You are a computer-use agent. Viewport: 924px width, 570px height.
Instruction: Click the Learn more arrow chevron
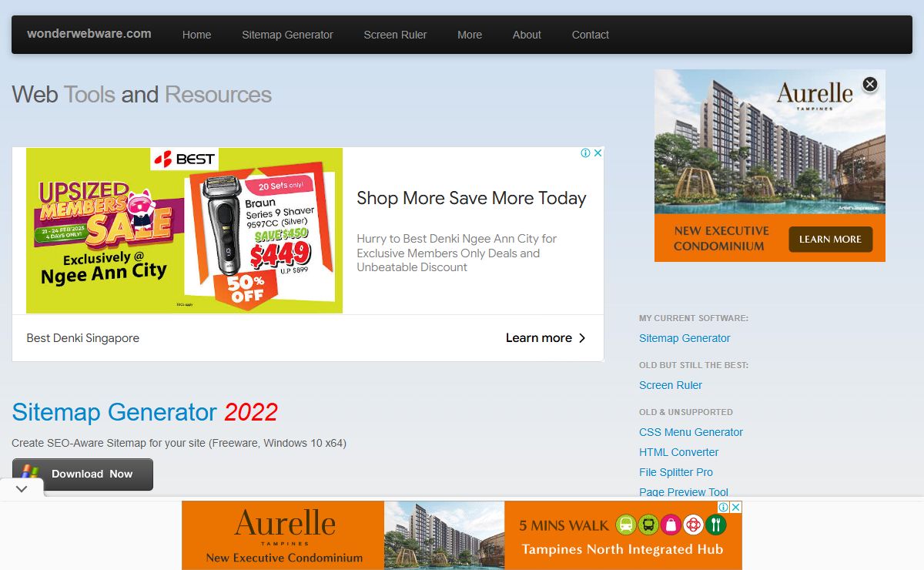click(582, 338)
